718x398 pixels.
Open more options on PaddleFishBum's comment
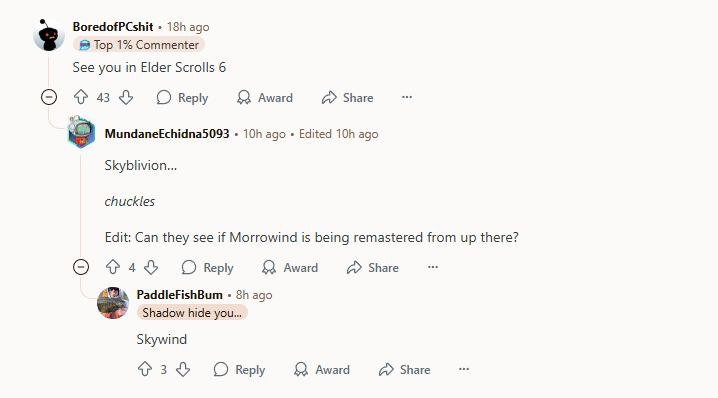[464, 369]
